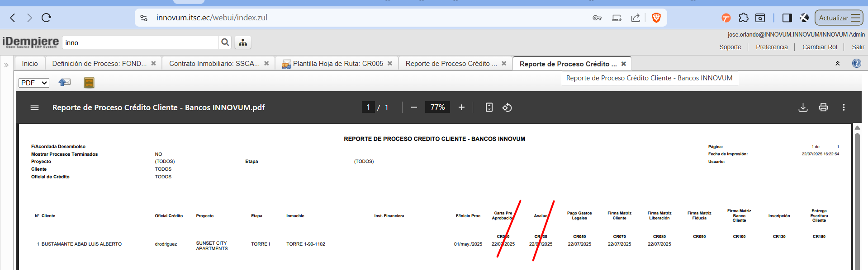Zoom in on the PDF
This screenshot has height=270, width=868.
tap(461, 107)
